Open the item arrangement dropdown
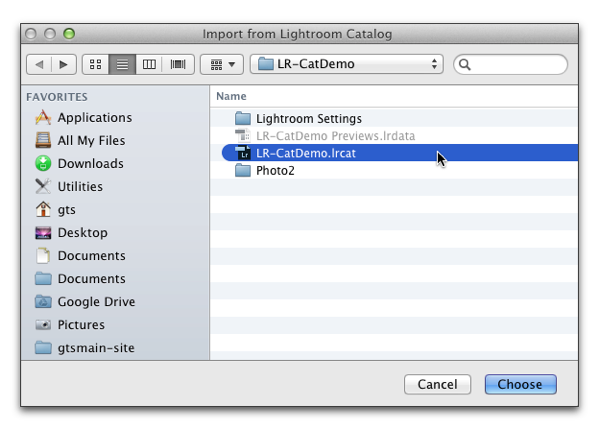The image size is (600, 430). 222,64
